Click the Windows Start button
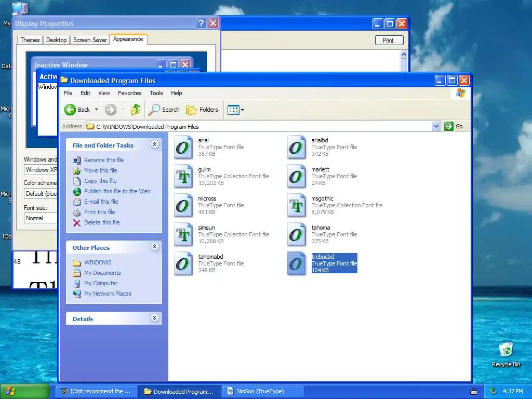The height and width of the screenshot is (399, 532). coord(25,391)
